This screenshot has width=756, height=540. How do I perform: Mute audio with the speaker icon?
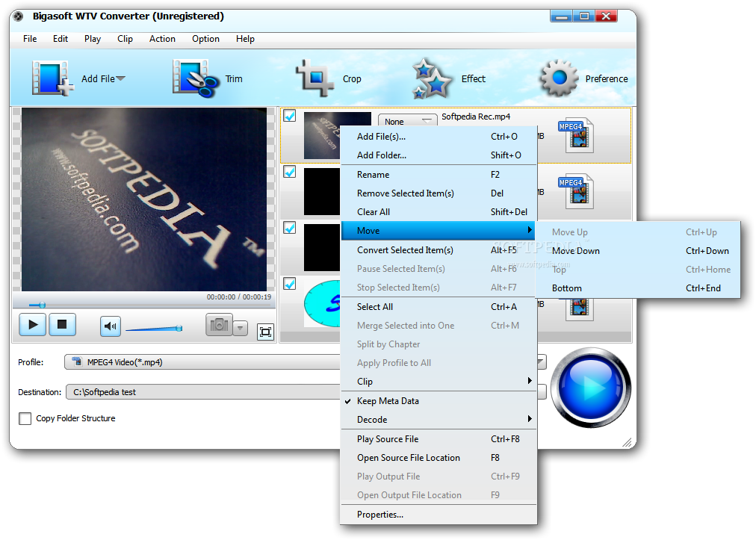pos(111,326)
